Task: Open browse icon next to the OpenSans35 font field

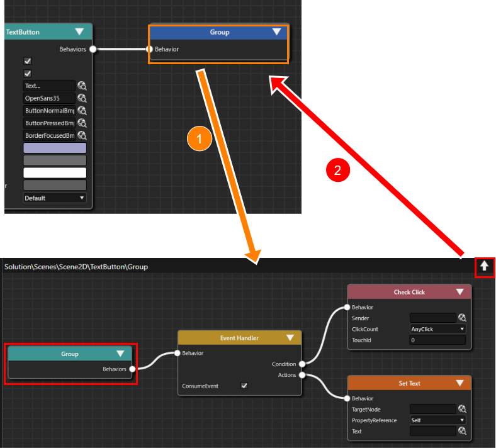Action: click(82, 98)
